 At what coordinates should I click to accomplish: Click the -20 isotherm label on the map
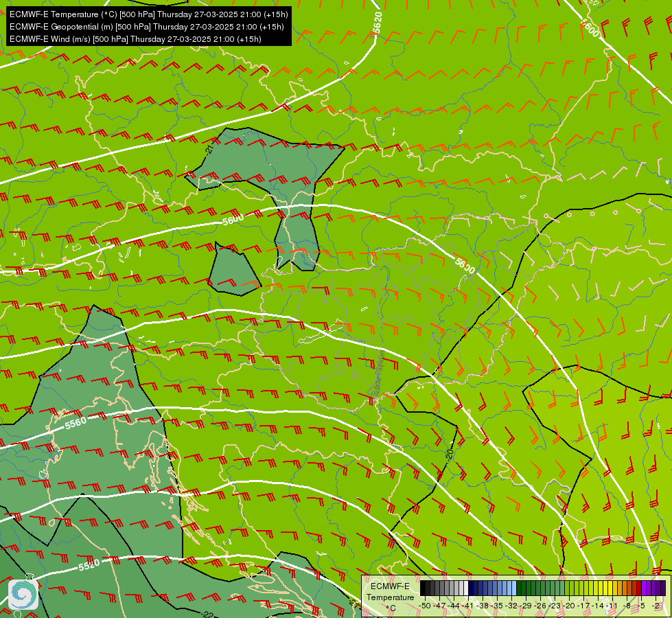[x=450, y=454]
